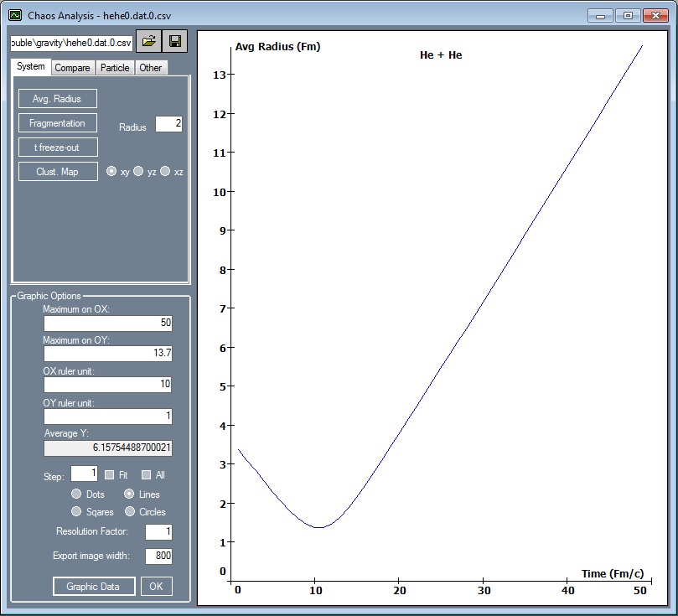This screenshot has height=616, width=678.
Task: Select the Other tab
Action: pos(151,68)
